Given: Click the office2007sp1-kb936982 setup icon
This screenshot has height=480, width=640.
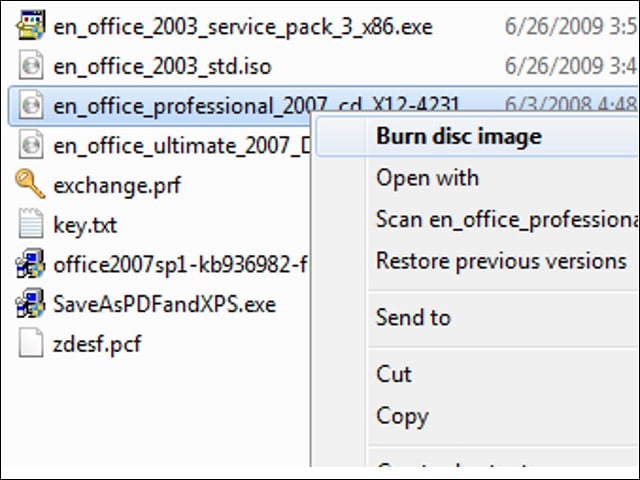Looking at the screenshot, I should pyautogui.click(x=30, y=263).
